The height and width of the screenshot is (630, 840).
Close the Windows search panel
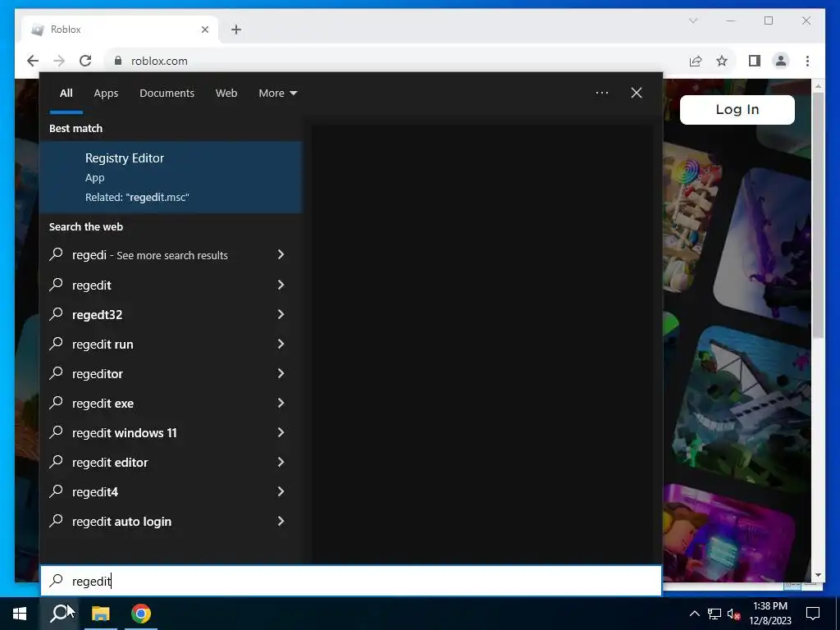(x=636, y=93)
